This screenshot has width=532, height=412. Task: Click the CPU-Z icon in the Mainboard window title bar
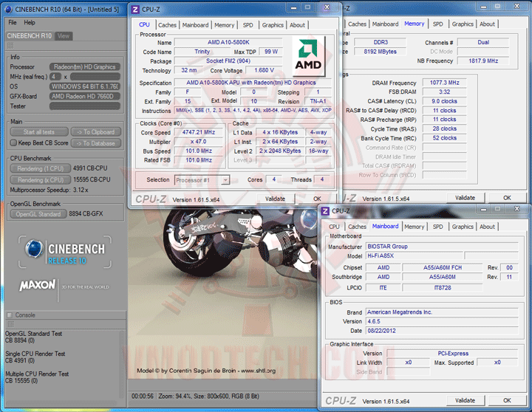(x=327, y=211)
